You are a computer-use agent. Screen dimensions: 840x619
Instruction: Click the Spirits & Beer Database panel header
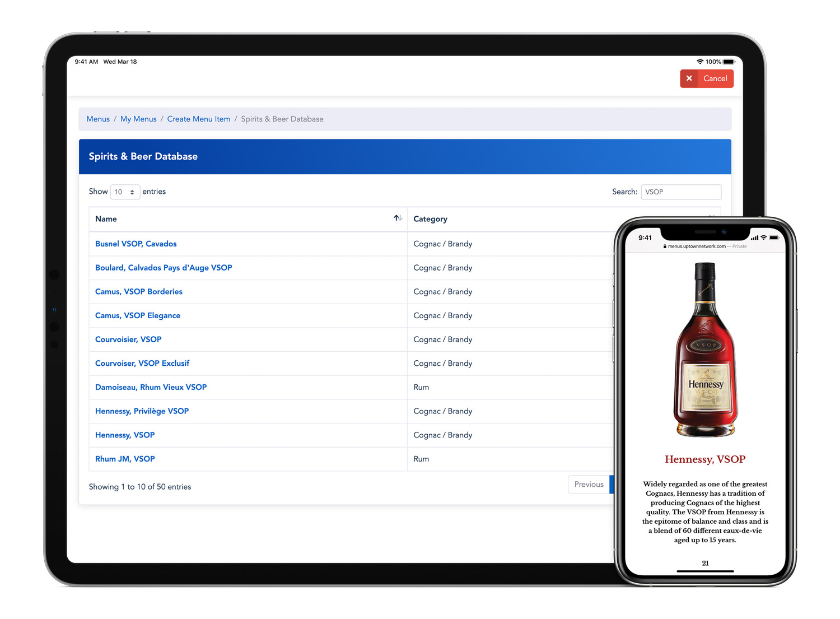(x=405, y=156)
